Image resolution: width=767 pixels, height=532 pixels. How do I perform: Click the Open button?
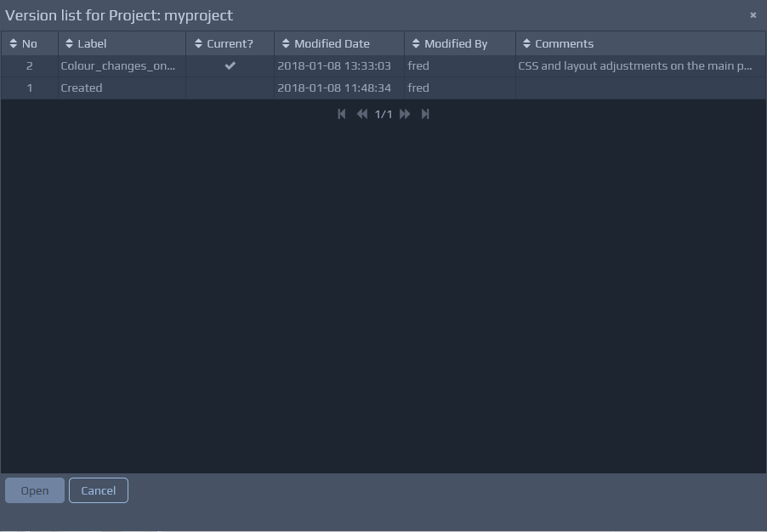[x=35, y=490]
